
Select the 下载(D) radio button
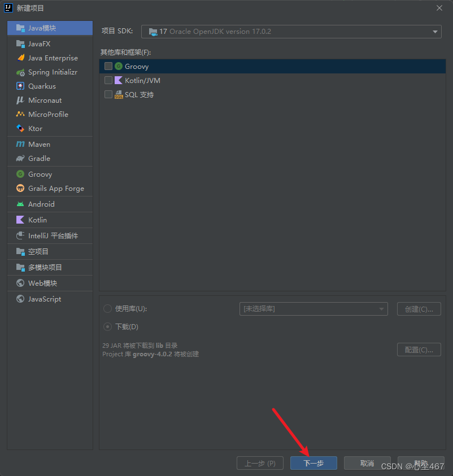click(x=107, y=326)
